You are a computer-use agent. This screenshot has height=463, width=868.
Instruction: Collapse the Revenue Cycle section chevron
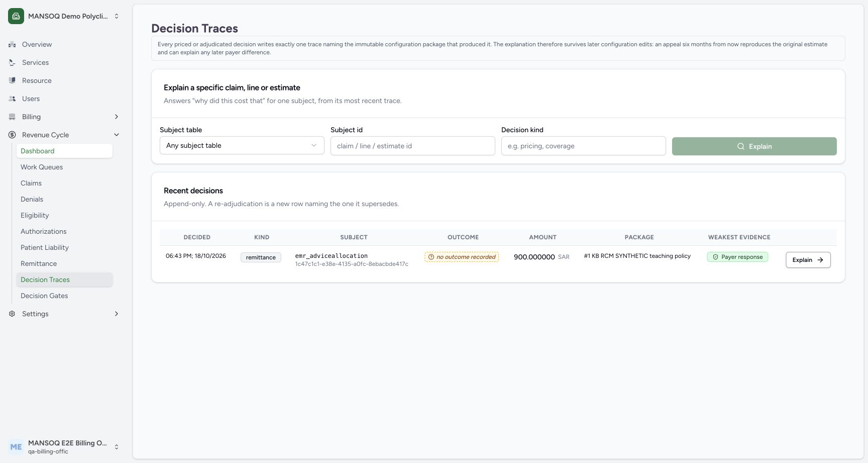pos(117,135)
